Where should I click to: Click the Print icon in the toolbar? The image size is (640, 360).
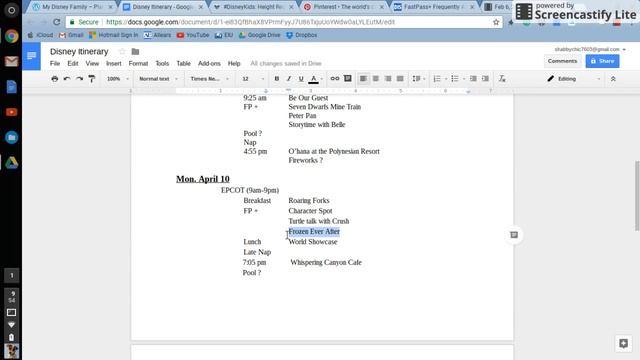(x=55, y=79)
